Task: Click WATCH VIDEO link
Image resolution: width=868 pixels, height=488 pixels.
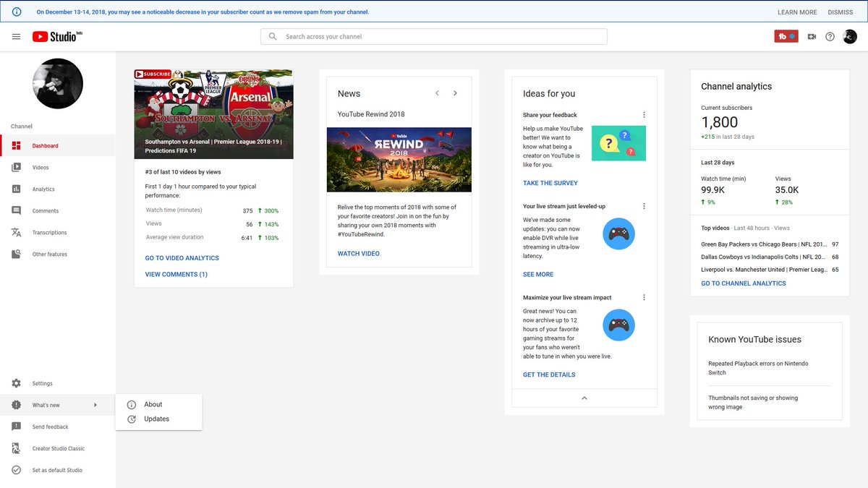Action: [359, 254]
